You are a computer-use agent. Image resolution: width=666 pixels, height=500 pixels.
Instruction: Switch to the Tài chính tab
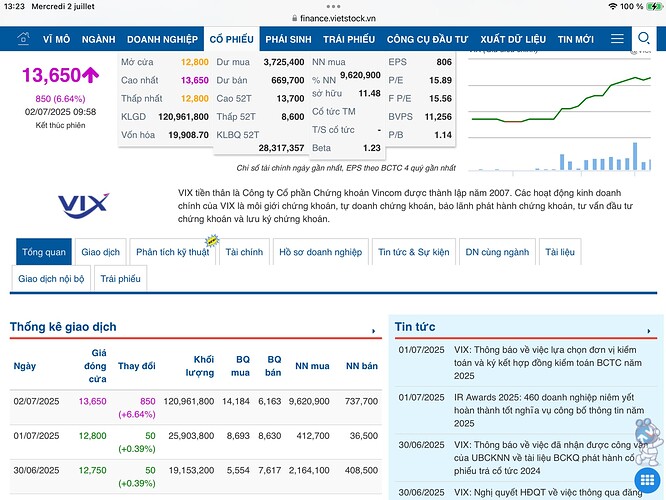tap(244, 252)
